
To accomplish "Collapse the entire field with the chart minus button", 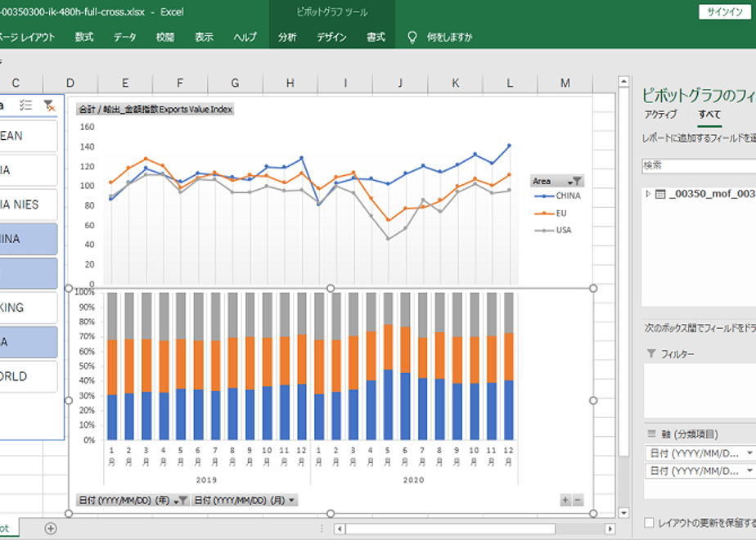I will [577, 500].
